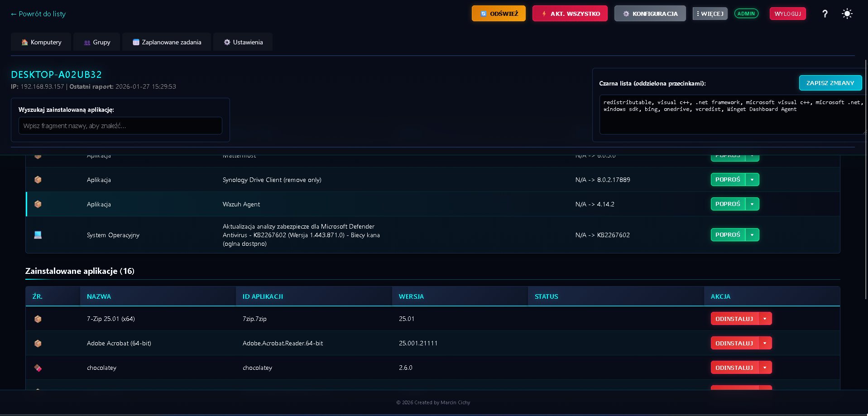The width and height of the screenshot is (868, 416).
Task: Select the DESKTOP-A02UB32 computer name
Action: pyautogui.click(x=57, y=75)
